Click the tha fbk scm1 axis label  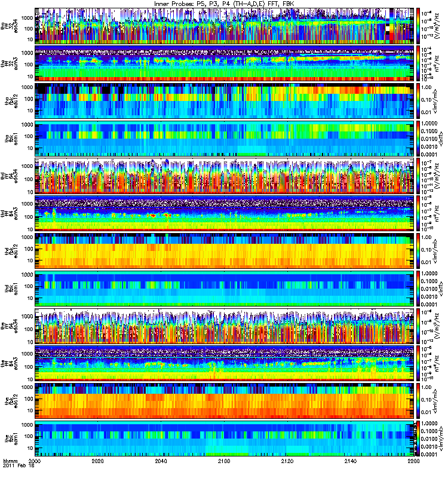[11, 139]
